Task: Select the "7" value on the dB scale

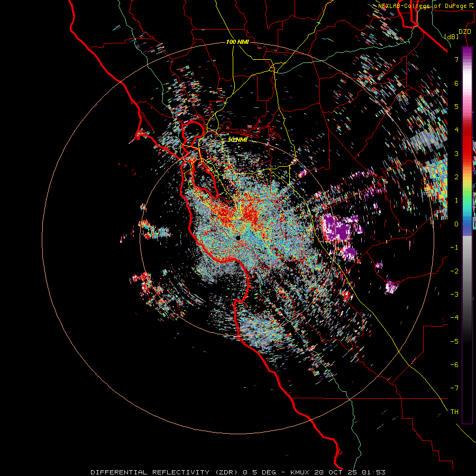Action: coord(456,59)
